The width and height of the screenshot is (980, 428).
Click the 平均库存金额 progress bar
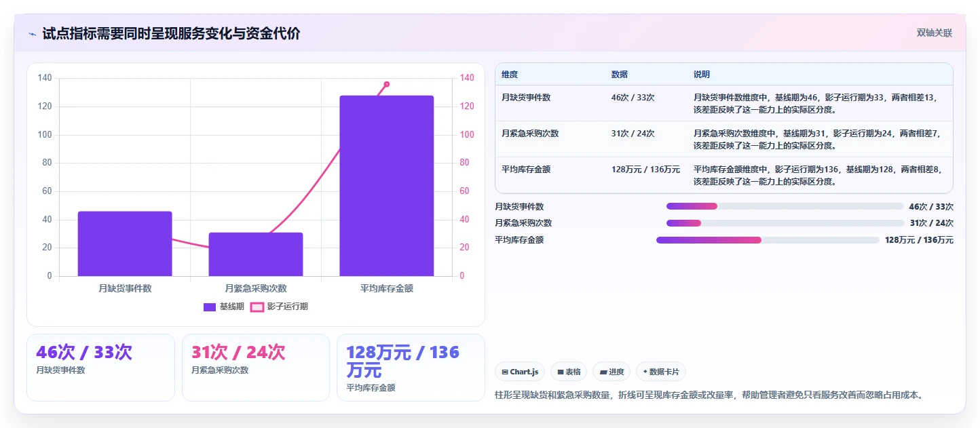click(768, 240)
